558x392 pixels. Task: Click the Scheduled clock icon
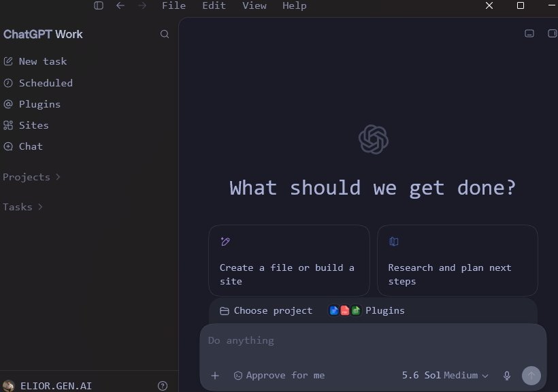click(x=8, y=83)
